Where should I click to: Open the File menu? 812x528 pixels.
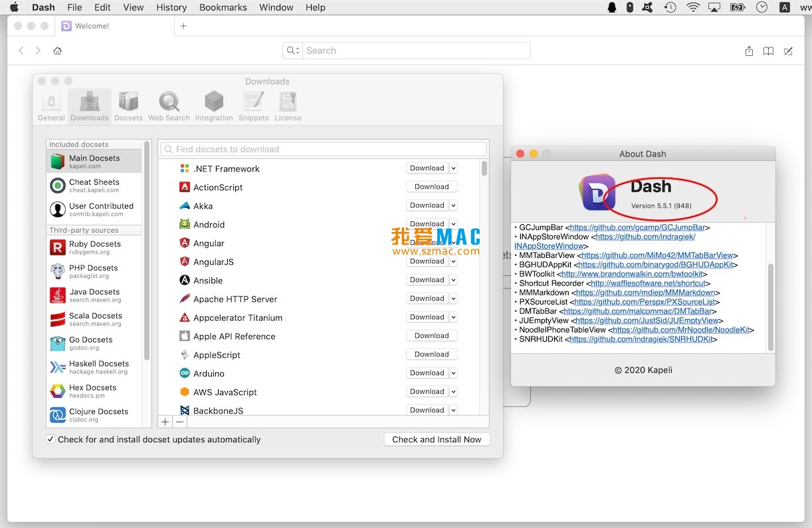74,7
